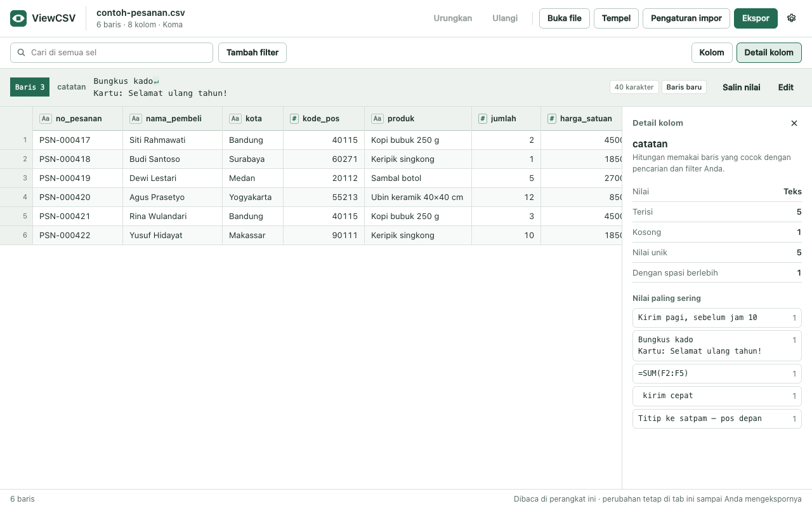
Task: Click the text type icon of no_pesanan
Action: pyautogui.click(x=46, y=119)
